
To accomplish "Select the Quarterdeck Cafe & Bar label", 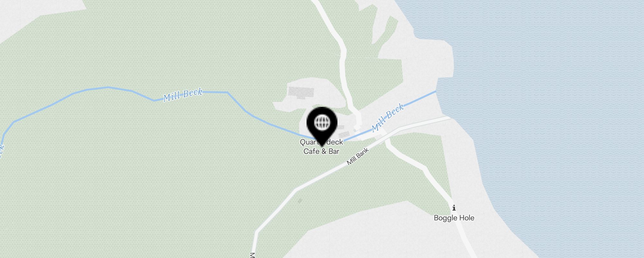I will point(322,147).
